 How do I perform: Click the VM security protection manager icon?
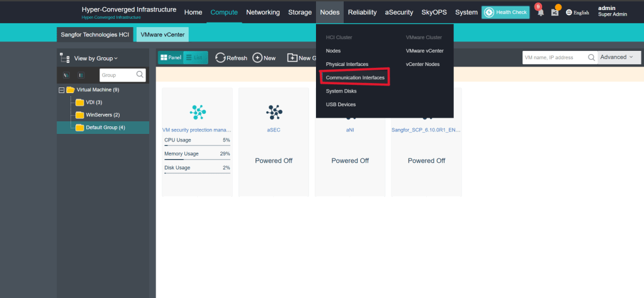coord(197,112)
